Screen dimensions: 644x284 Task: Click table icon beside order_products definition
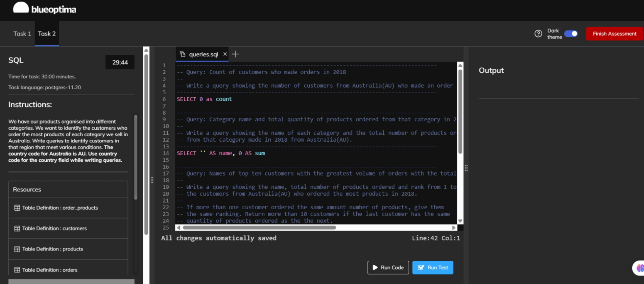17,208
